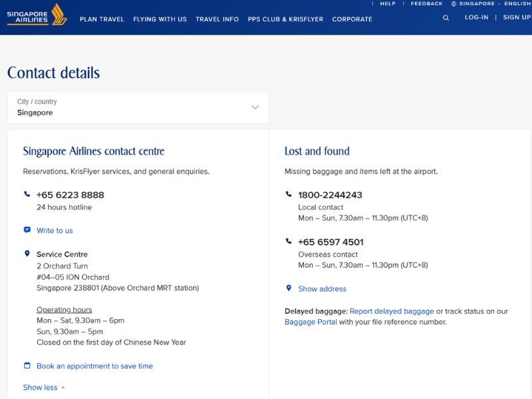Image resolution: width=532 pixels, height=399 pixels.
Task: Click the Singapore Airlines contact centre heading
Action: pos(94,151)
